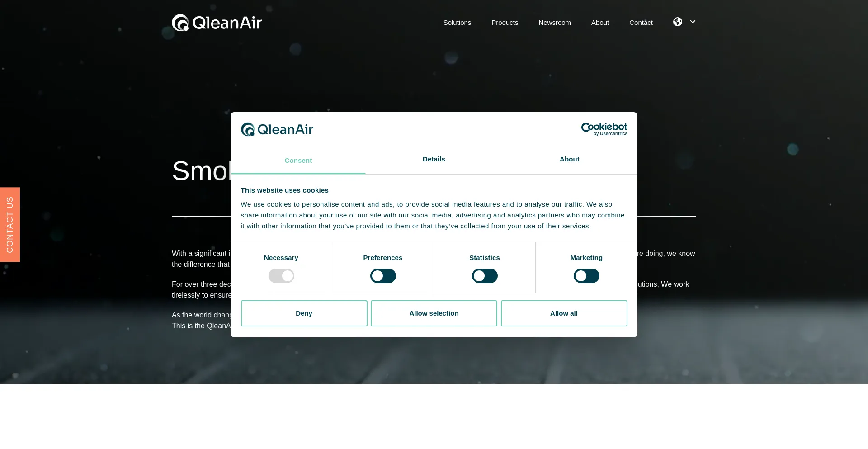Toggle the Necessary cookies switch
Screen dimensions: 868x449
tap(281, 276)
